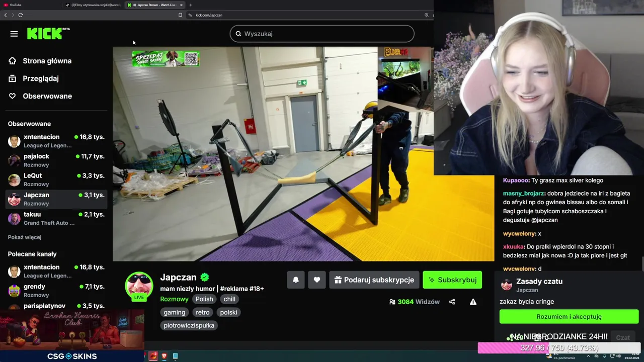The width and height of the screenshot is (644, 362).
Task: Click the taskbar clock and date
Action: coord(632,356)
